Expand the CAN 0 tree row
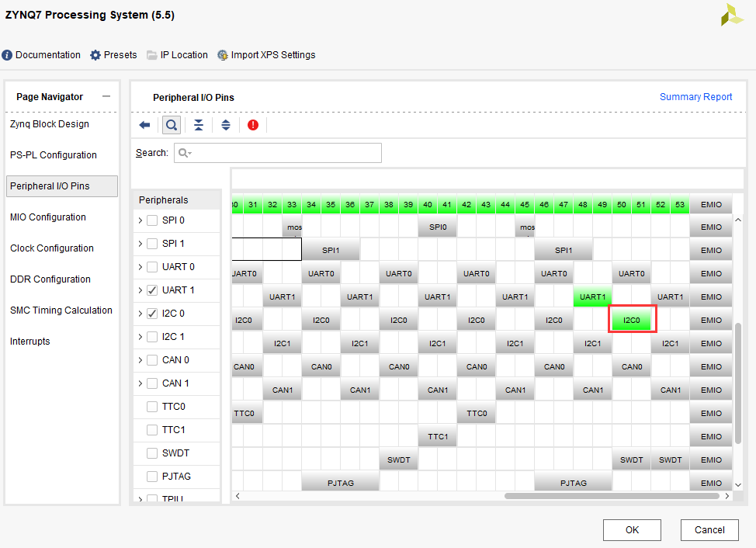Image resolution: width=756 pixels, height=548 pixels. [140, 360]
